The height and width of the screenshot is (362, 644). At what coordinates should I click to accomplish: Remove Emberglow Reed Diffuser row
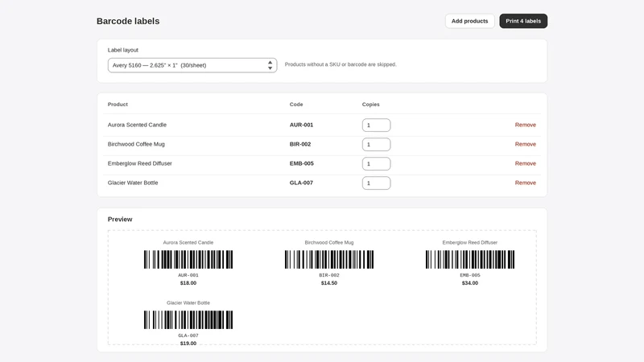(526, 163)
